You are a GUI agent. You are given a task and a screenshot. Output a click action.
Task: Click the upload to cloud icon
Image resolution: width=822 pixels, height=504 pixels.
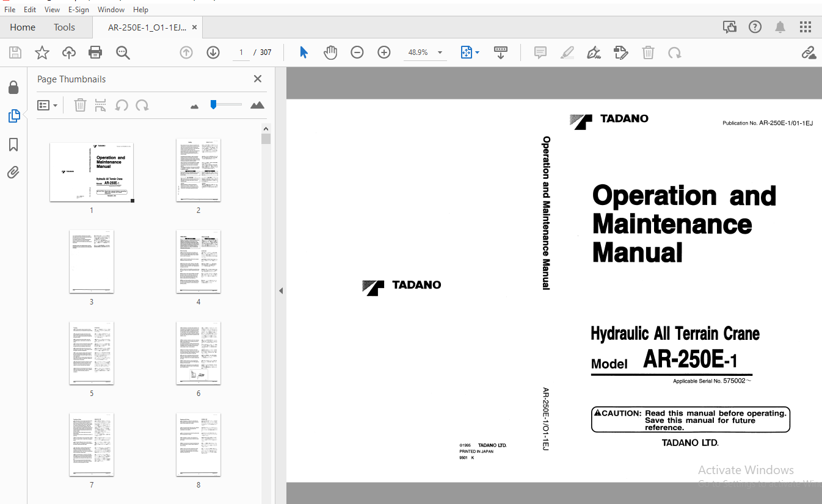(69, 53)
